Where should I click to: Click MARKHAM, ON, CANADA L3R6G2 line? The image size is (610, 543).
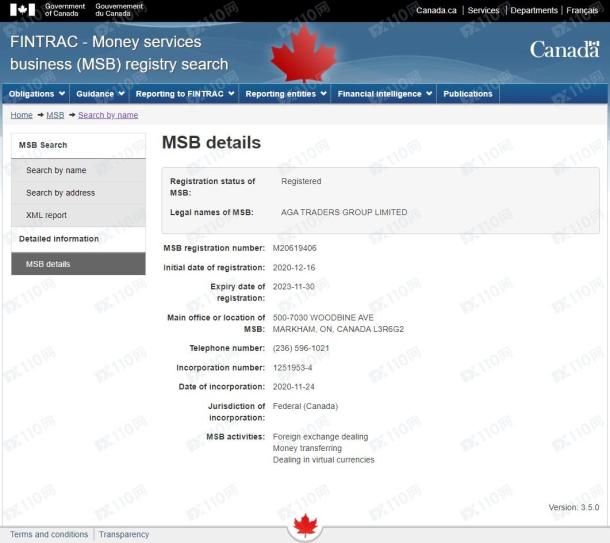(338, 329)
